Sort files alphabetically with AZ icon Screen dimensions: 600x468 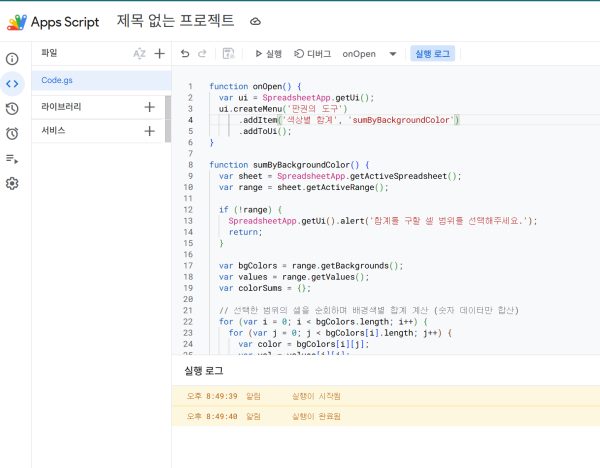pyautogui.click(x=139, y=54)
